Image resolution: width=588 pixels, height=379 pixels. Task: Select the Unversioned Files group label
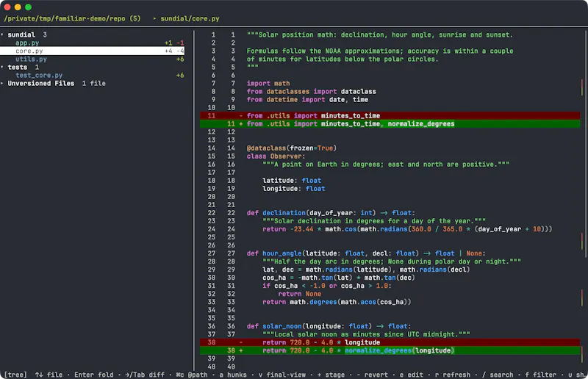[x=41, y=83]
